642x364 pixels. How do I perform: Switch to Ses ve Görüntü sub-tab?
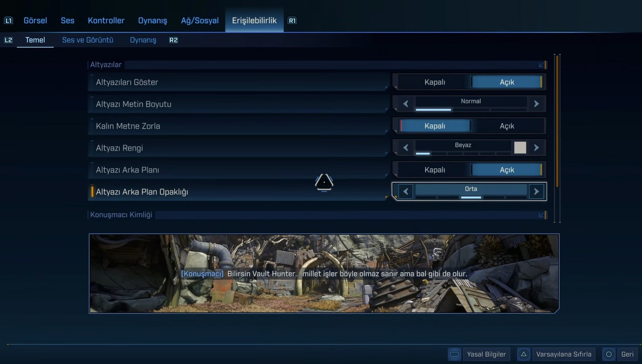click(87, 40)
